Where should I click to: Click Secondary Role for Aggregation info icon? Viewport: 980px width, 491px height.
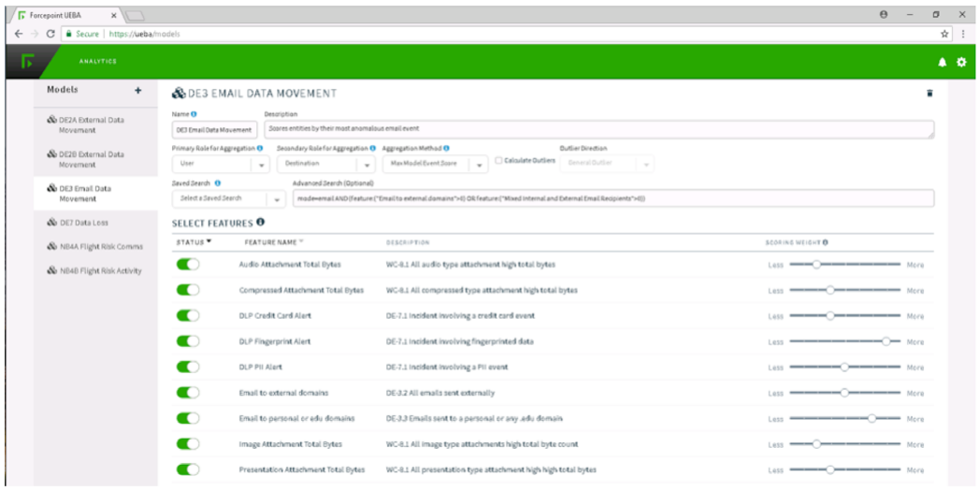[x=373, y=149]
